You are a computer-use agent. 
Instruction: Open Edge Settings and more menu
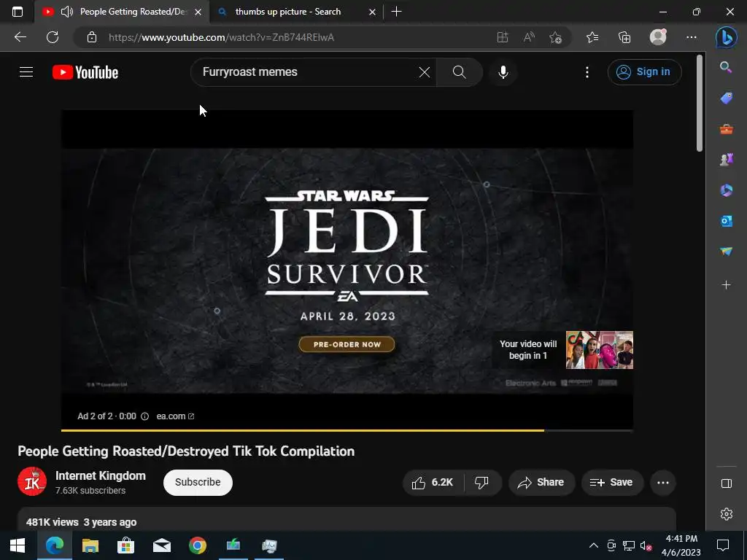click(x=692, y=37)
